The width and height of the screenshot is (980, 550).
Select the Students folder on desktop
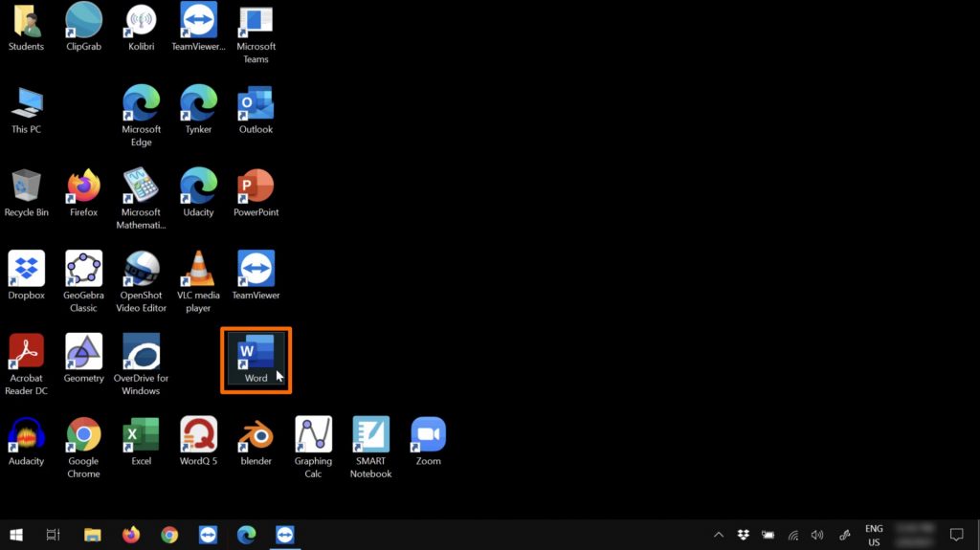point(26,21)
